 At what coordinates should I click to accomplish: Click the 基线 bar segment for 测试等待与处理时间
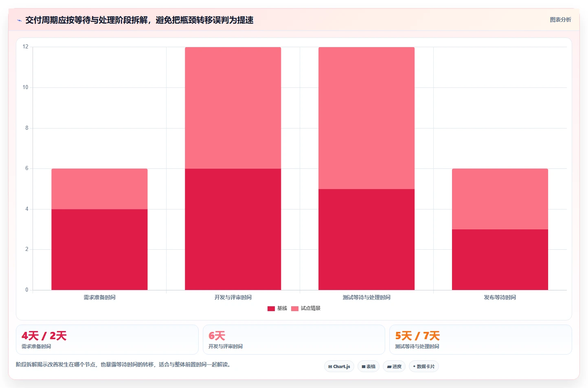[x=366, y=239]
